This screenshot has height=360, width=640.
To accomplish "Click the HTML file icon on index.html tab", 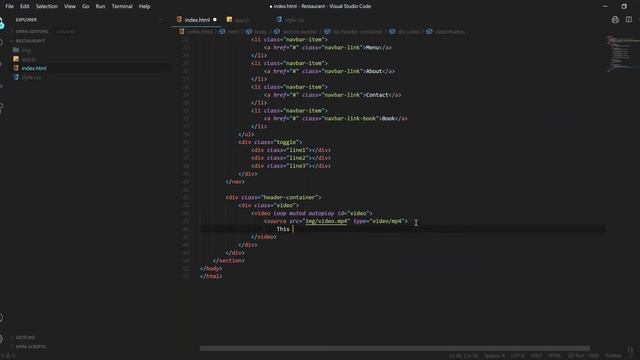I will [x=179, y=20].
